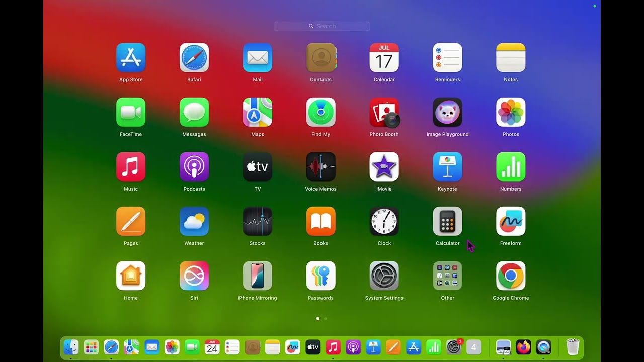Open Mail in the Launchpad grid
Viewport: 644px width, 362px height.
(258, 58)
